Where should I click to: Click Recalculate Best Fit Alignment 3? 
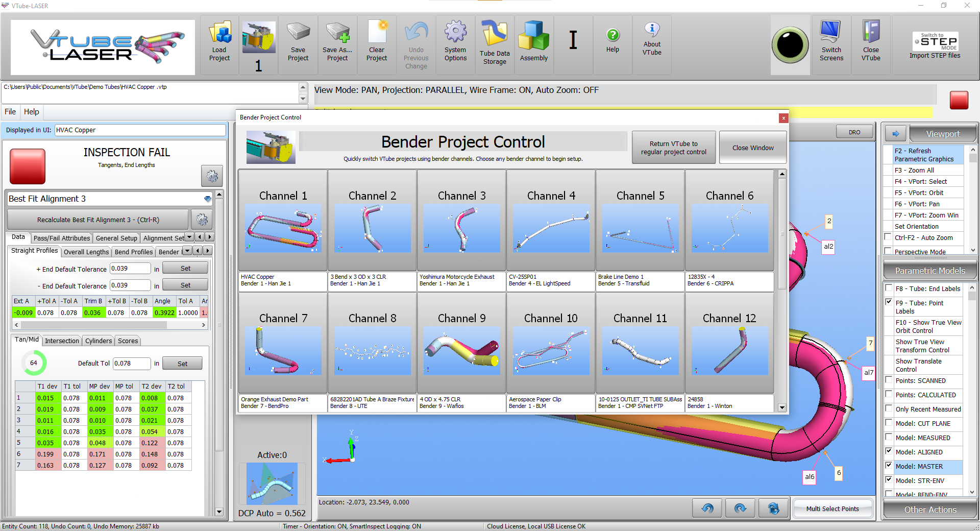pyautogui.click(x=98, y=220)
